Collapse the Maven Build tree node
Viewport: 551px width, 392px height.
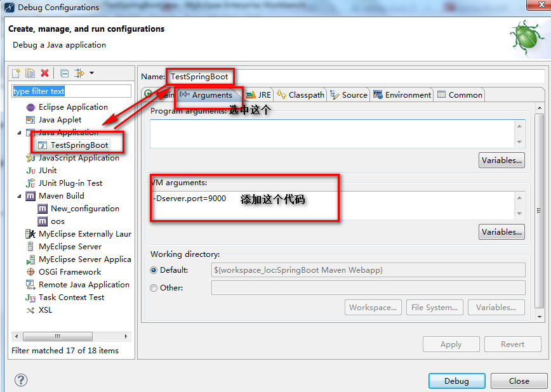pyautogui.click(x=19, y=196)
